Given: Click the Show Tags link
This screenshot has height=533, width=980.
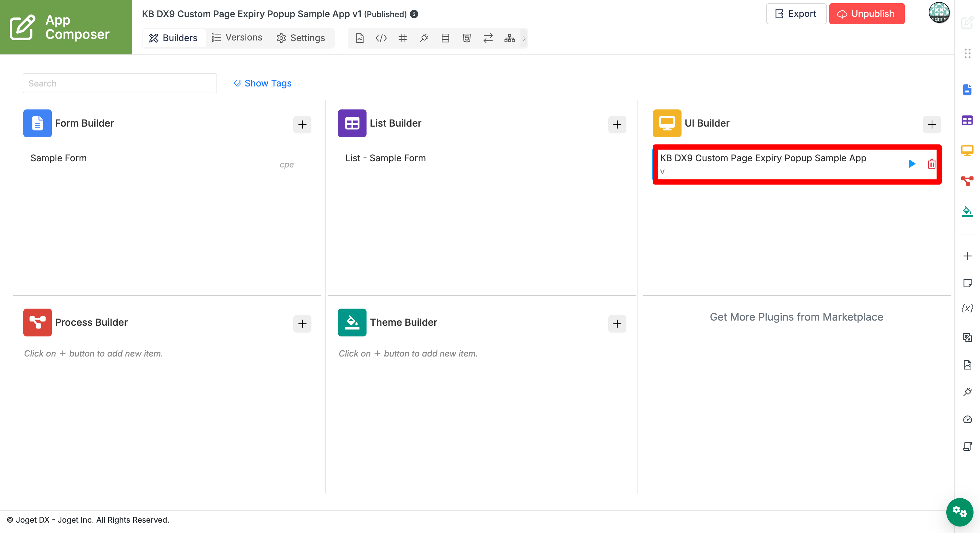Looking at the screenshot, I should [x=262, y=83].
